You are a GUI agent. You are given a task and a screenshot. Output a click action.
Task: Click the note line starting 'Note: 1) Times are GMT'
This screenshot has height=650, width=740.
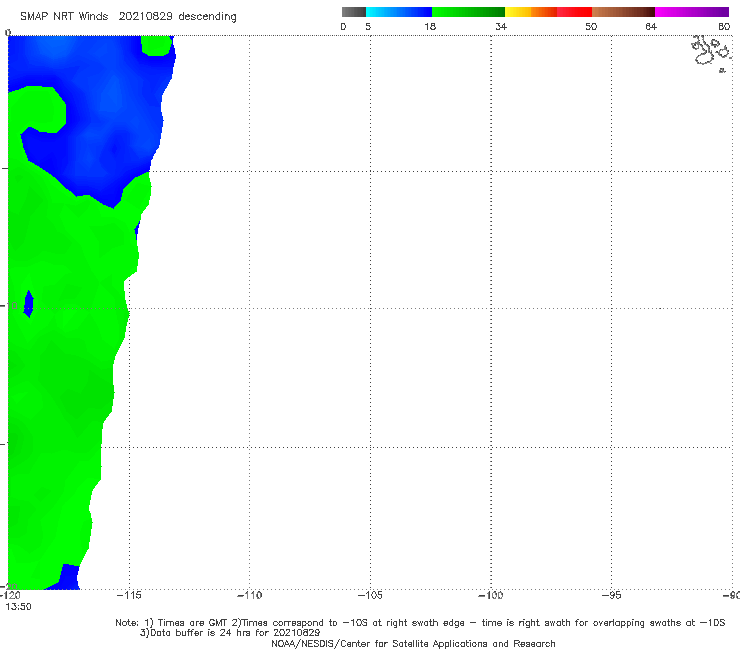420,623
